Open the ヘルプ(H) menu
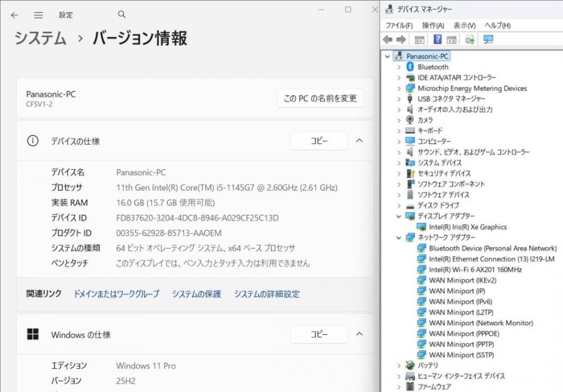 point(497,25)
